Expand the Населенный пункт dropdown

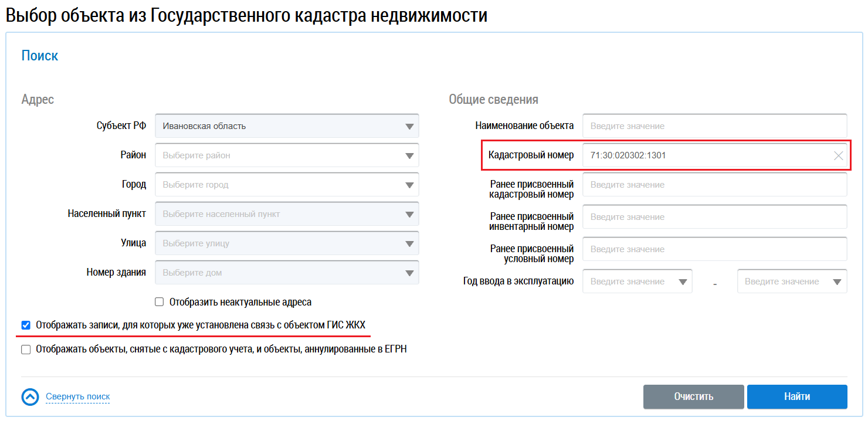click(x=287, y=214)
